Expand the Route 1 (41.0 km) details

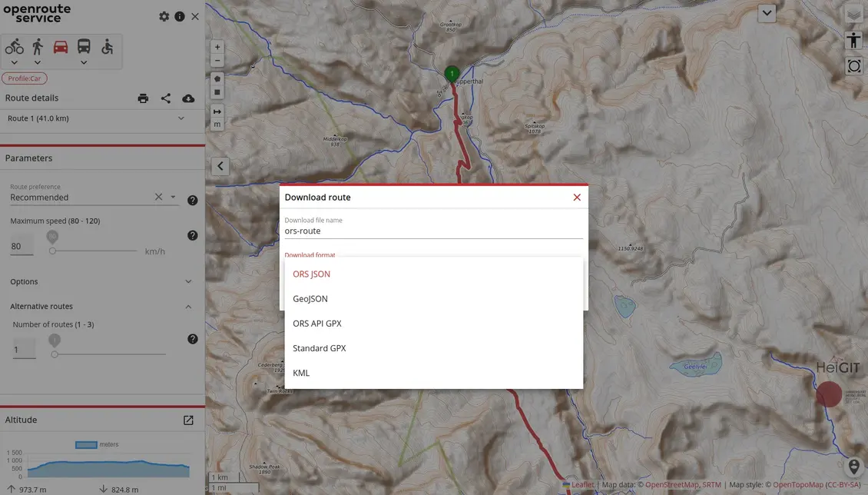pyautogui.click(x=181, y=118)
